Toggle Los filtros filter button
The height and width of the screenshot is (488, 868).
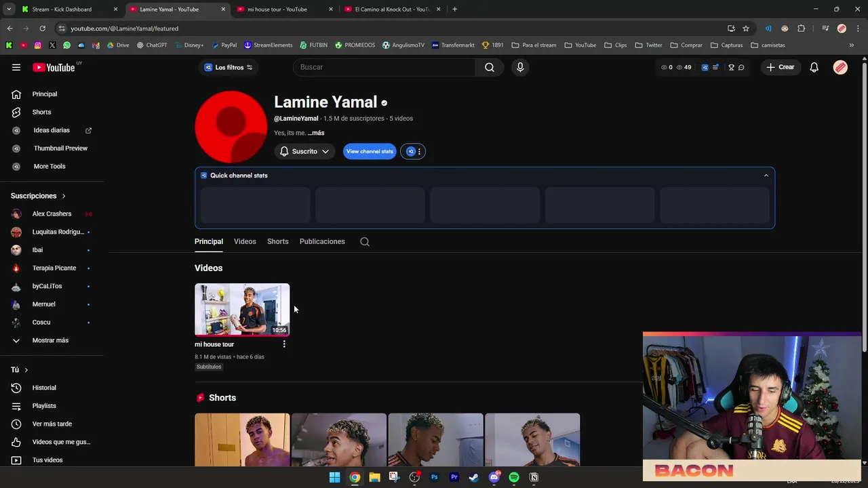229,67
